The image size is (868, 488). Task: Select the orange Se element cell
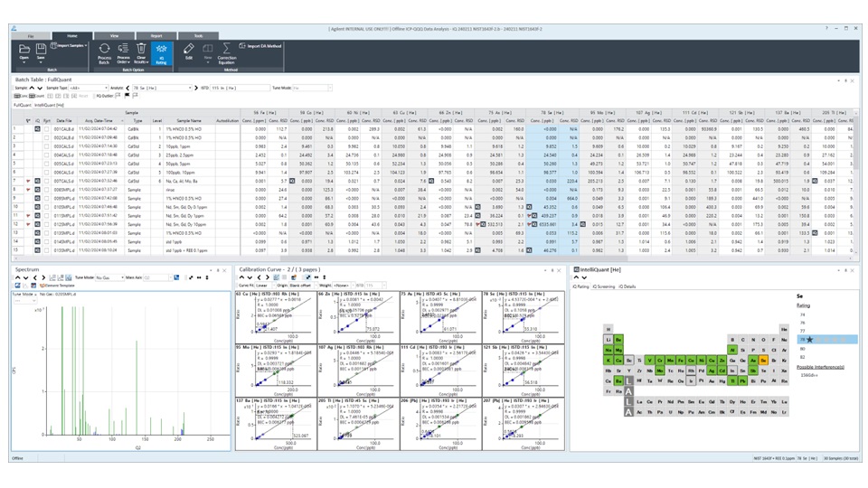coord(764,360)
